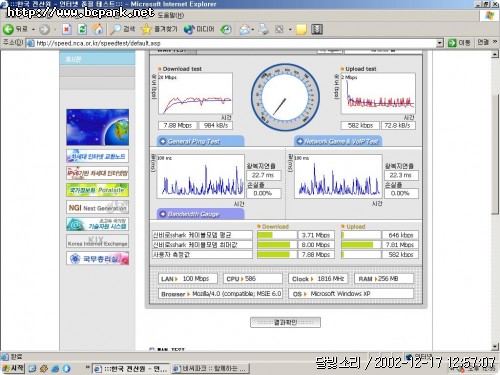Click the Refresh page icon
The width and height of the screenshot is (500, 375).
click(82, 29)
